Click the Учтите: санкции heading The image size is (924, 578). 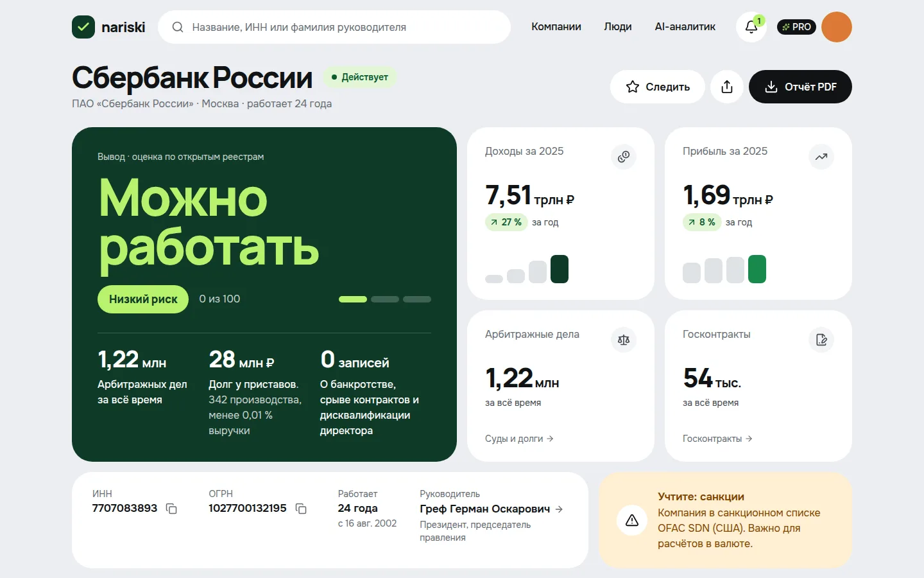tap(701, 496)
